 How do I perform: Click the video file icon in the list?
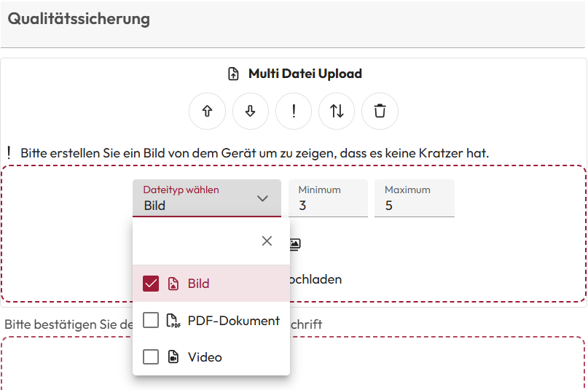point(173,357)
